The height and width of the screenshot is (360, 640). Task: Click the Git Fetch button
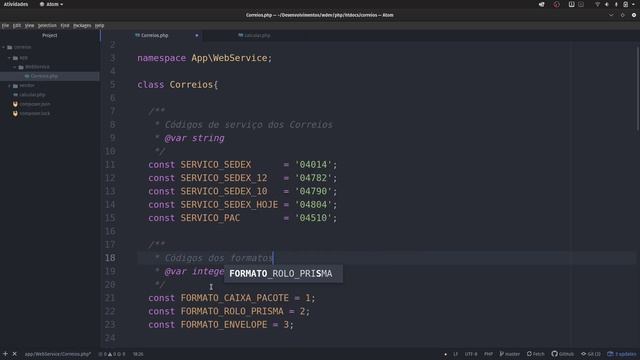tap(536, 354)
